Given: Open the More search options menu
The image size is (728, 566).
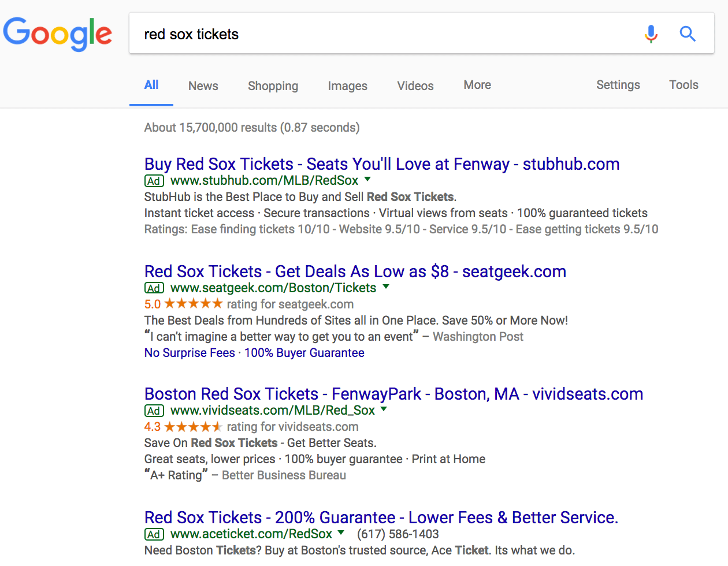Looking at the screenshot, I should coord(477,85).
